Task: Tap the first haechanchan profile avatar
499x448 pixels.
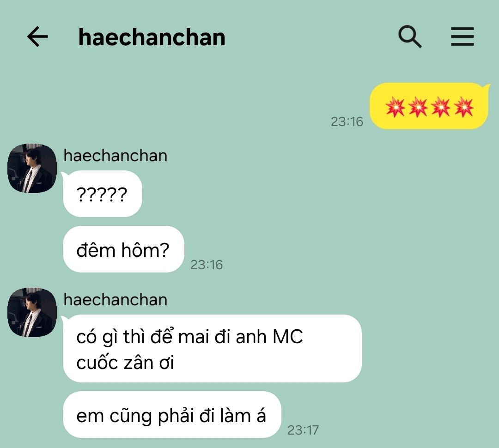Action: click(x=32, y=168)
